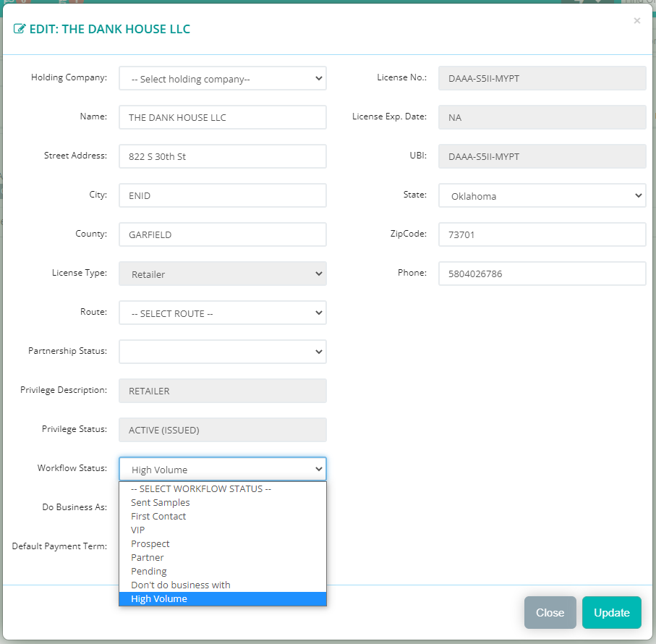
Task: Choose 'Partner' workflow status option
Action: click(x=148, y=557)
